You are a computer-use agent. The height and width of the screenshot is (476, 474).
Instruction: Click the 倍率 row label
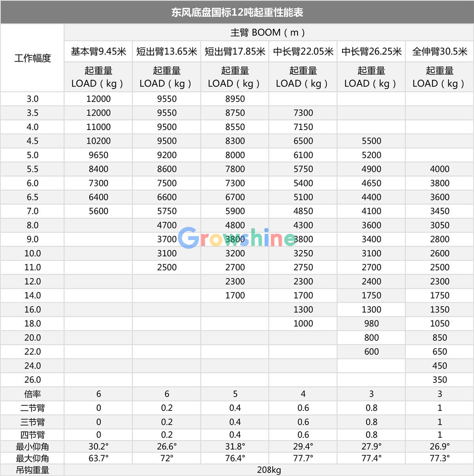click(x=32, y=394)
